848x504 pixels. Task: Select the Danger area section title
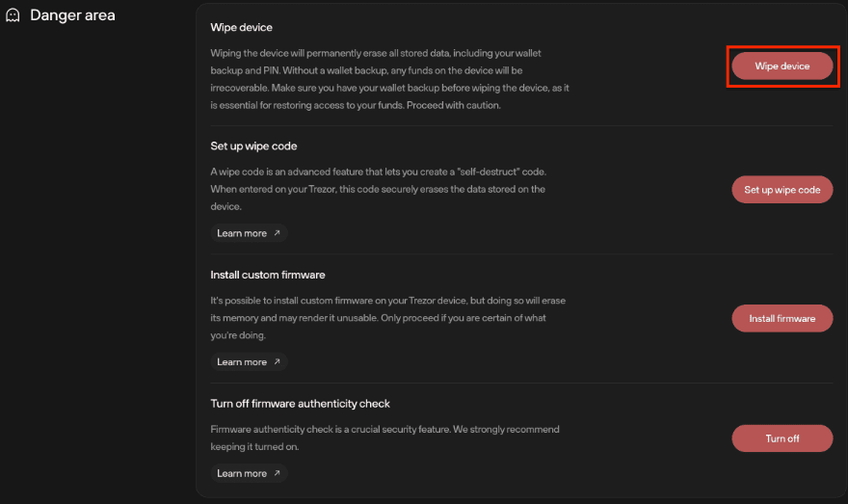click(x=72, y=15)
